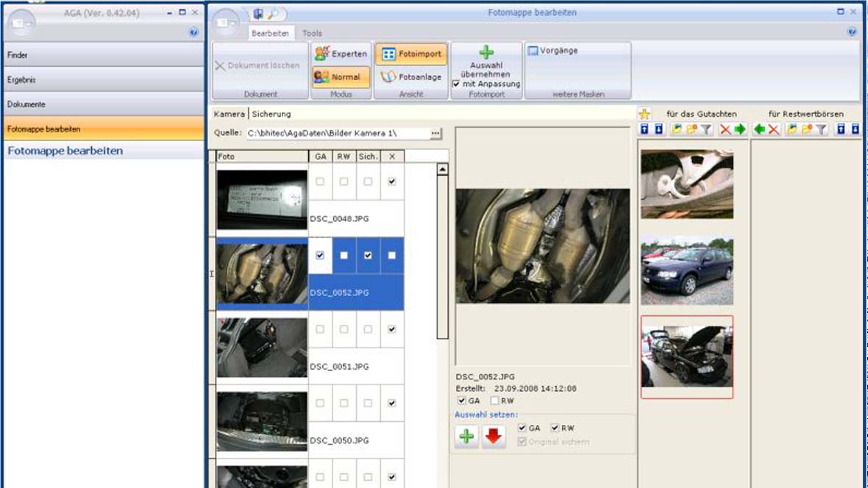Check RW box for DSC_0052.JPG row
868x488 pixels.
pos(344,255)
